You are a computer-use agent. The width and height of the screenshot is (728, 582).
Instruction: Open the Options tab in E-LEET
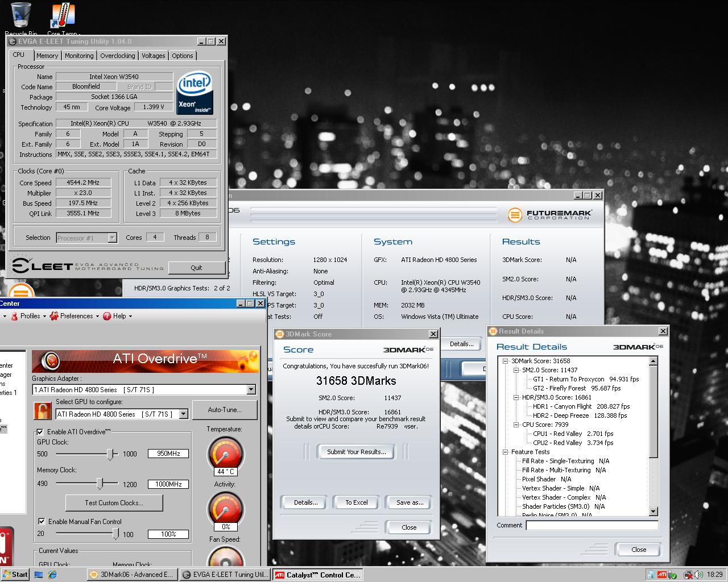pos(183,56)
